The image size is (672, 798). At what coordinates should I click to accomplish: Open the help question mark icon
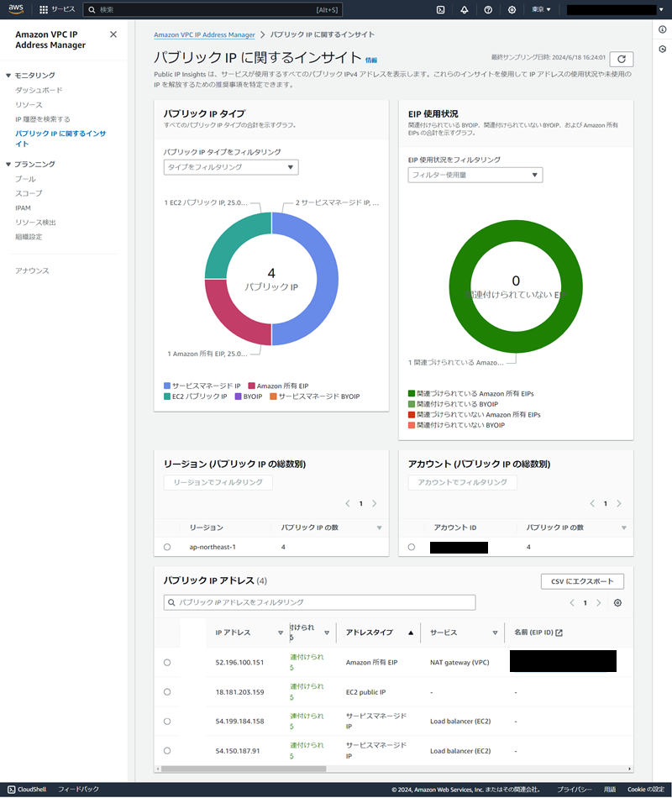(x=488, y=9)
